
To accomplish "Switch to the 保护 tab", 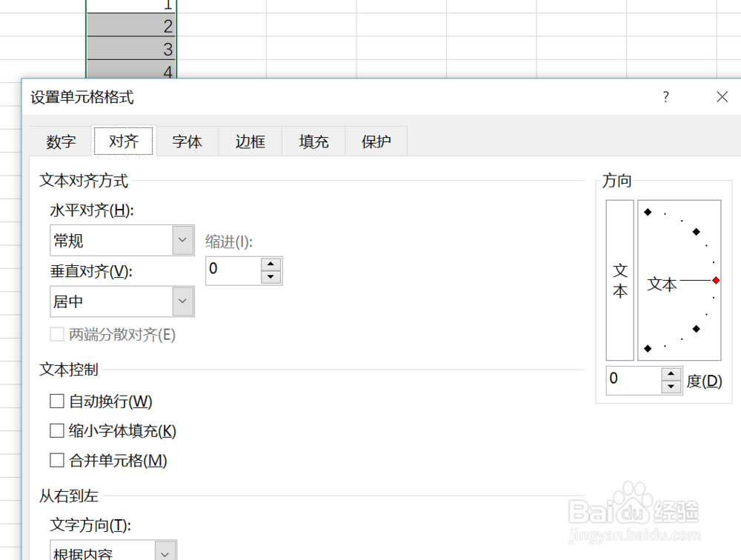I will click(x=376, y=141).
